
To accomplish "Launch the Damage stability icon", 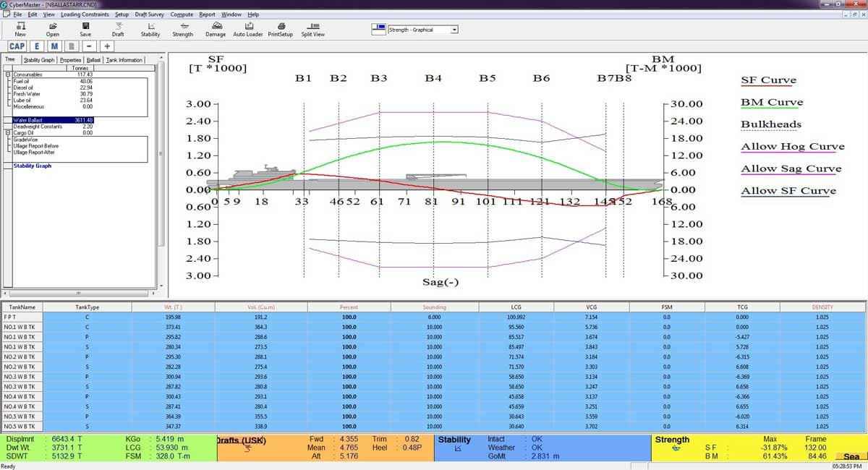I will click(x=215, y=28).
